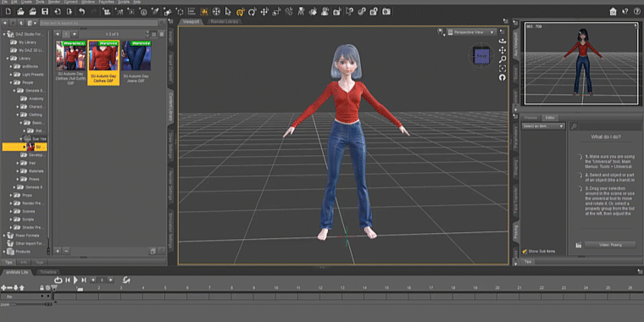Click magnifier icon in Posing editor panel

(575, 126)
